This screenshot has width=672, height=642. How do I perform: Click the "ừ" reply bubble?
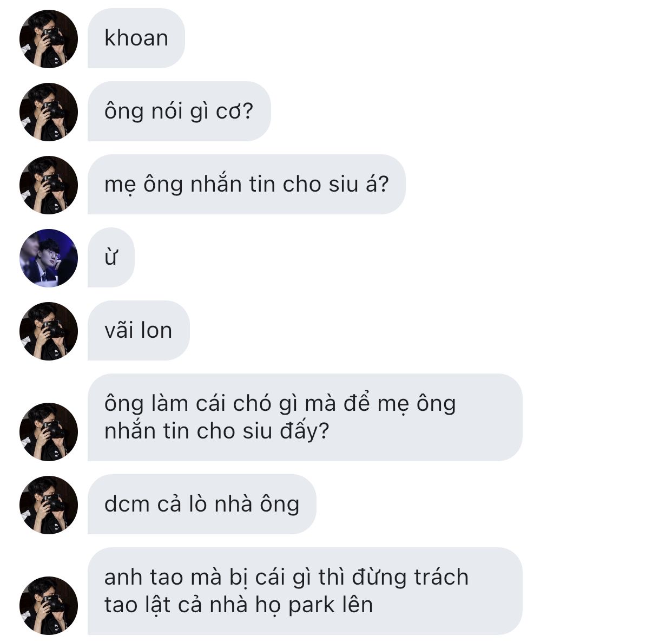pyautogui.click(x=111, y=258)
